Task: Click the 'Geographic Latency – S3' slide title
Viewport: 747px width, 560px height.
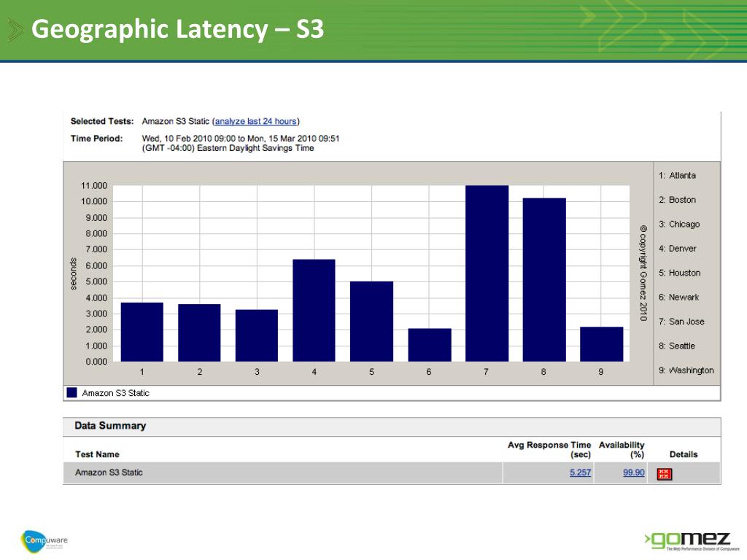Action: [x=177, y=28]
